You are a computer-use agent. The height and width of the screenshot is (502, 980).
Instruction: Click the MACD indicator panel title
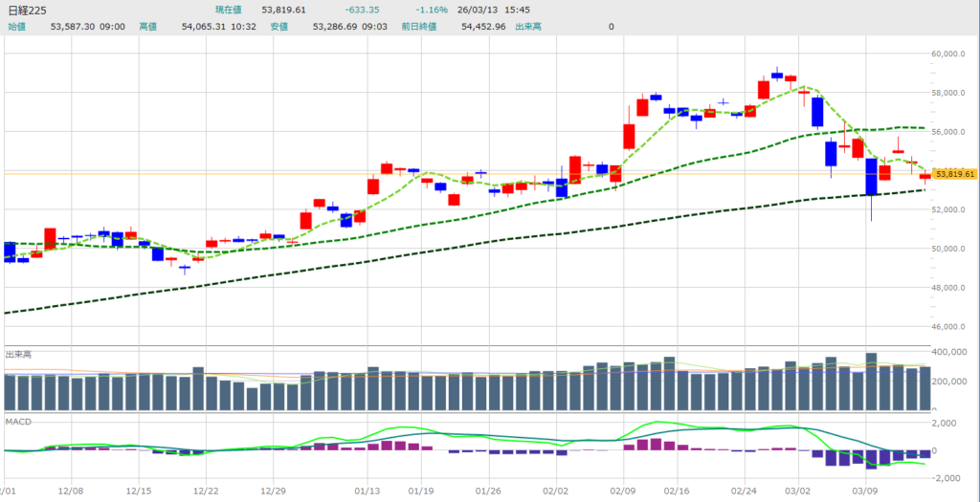tap(17, 419)
